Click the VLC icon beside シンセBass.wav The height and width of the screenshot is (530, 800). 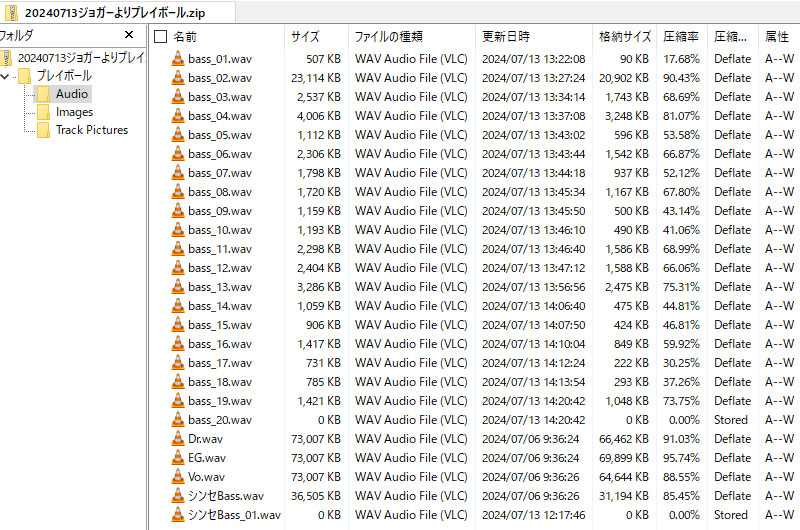tap(178, 496)
